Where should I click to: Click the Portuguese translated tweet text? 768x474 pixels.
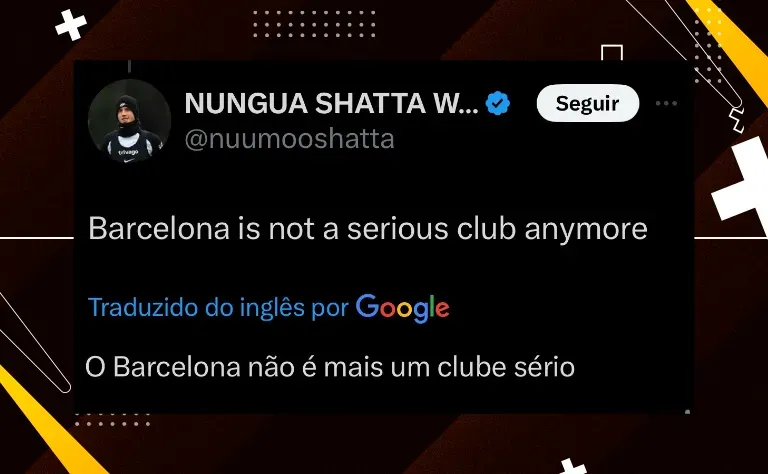point(330,367)
